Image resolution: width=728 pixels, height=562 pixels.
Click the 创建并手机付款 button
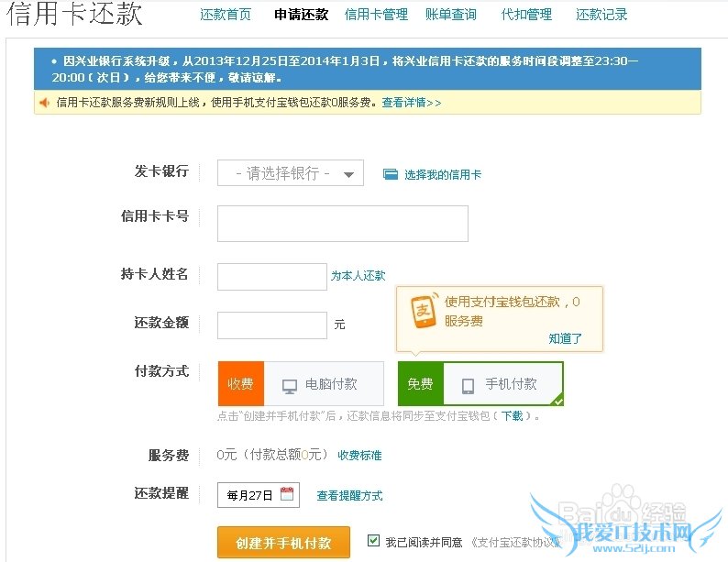point(283,543)
